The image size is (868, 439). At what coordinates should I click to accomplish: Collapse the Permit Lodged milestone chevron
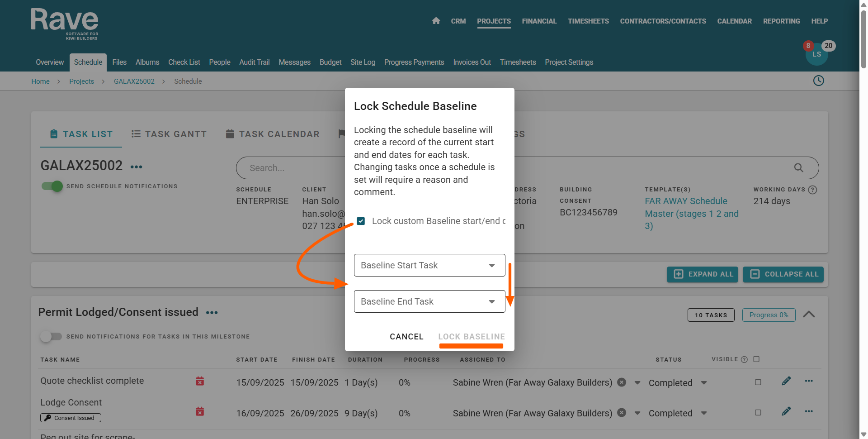point(809,315)
